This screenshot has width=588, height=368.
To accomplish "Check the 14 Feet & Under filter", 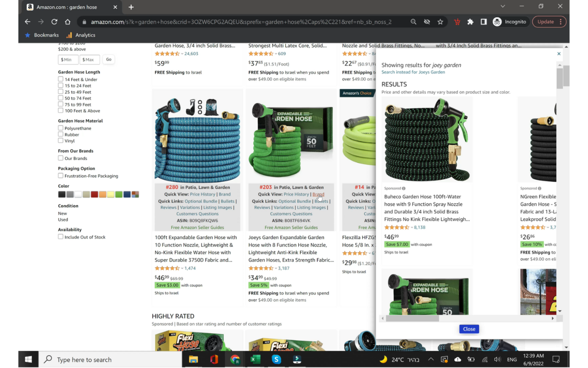I will point(61,79).
